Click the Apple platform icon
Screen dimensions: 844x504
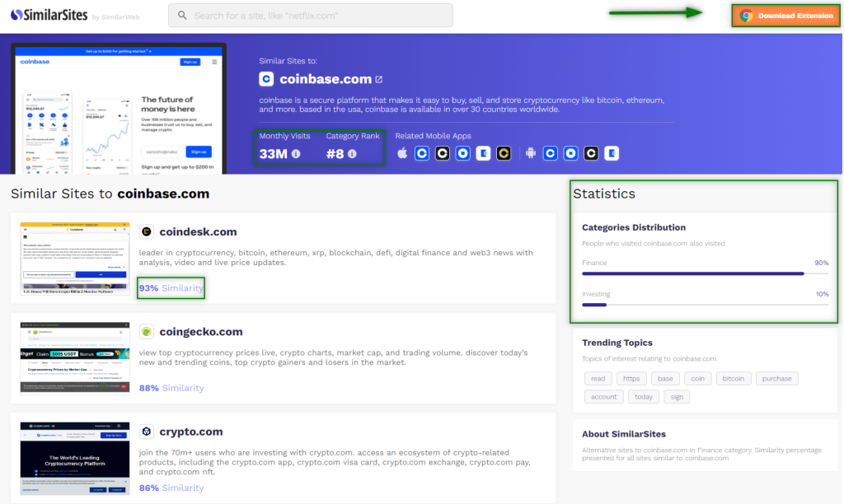click(x=402, y=153)
